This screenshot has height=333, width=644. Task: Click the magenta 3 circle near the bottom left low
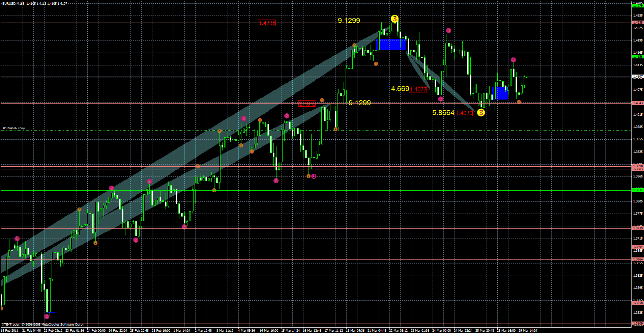pyautogui.click(x=47, y=316)
